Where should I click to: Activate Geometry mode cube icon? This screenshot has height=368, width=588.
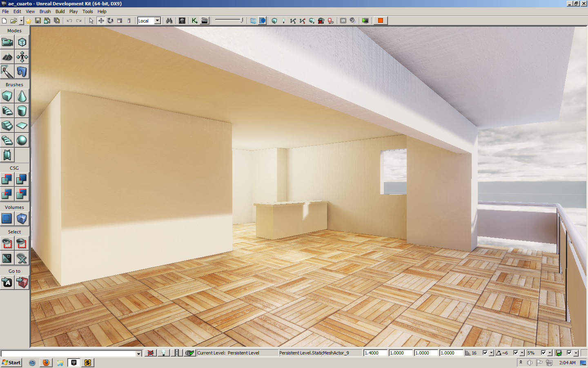[x=22, y=42]
